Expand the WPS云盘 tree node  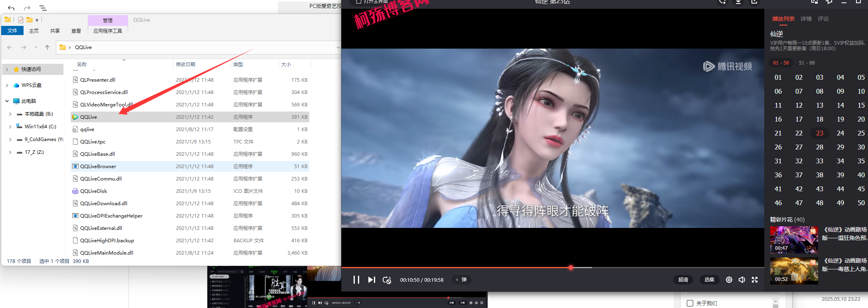[x=7, y=85]
